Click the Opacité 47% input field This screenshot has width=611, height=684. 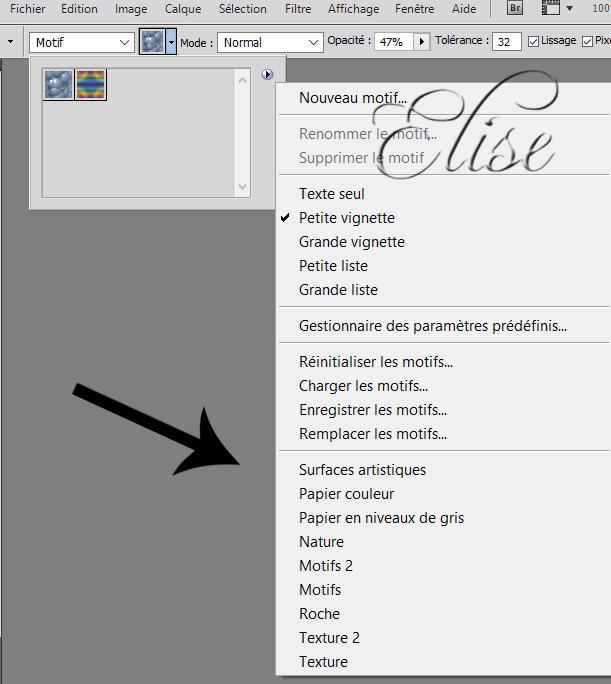394,42
